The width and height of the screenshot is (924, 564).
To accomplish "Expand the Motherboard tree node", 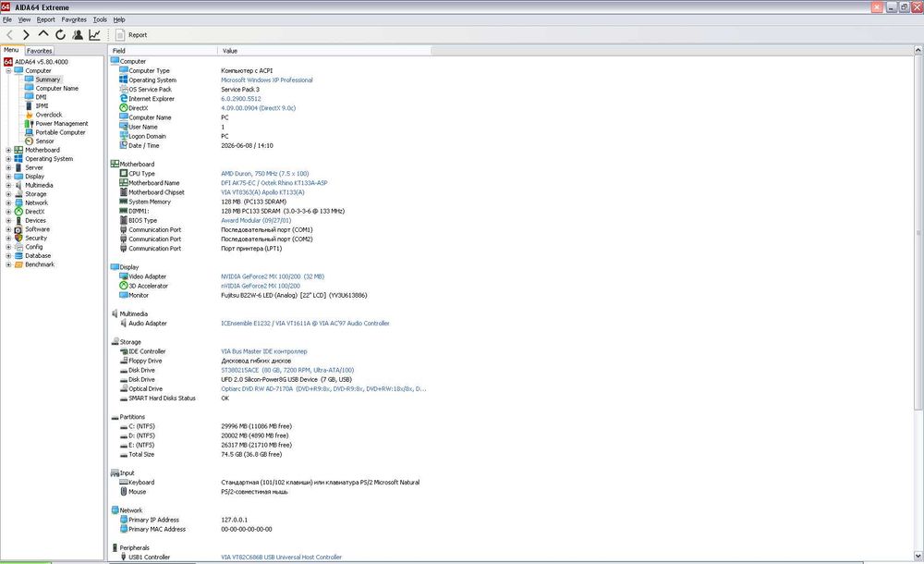I will pos(8,150).
